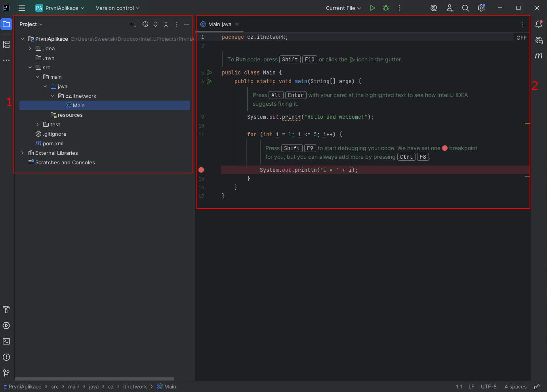Change UTF-8 file encoding
This screenshot has width=547, height=392.
pyautogui.click(x=489, y=387)
